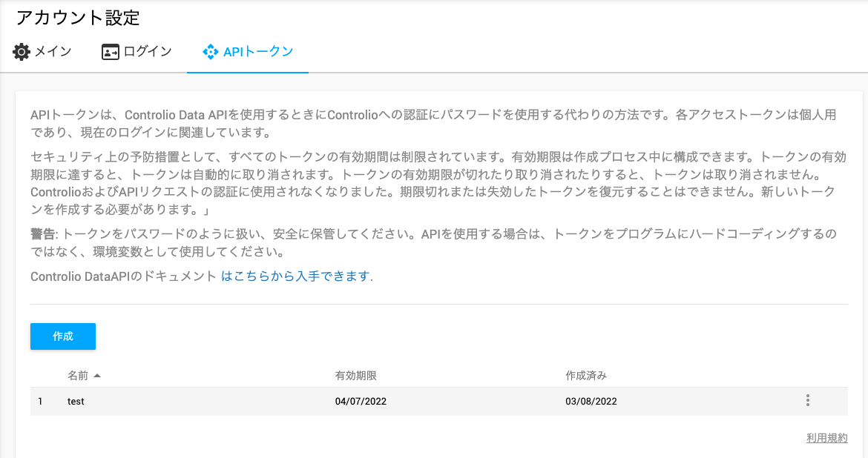
Task: Click row number 1 in token table
Action: click(x=40, y=402)
